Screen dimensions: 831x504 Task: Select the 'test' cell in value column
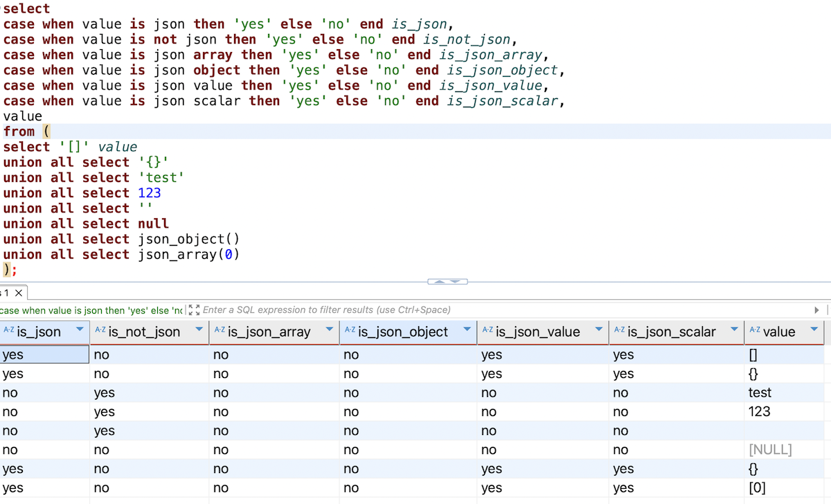coord(760,393)
